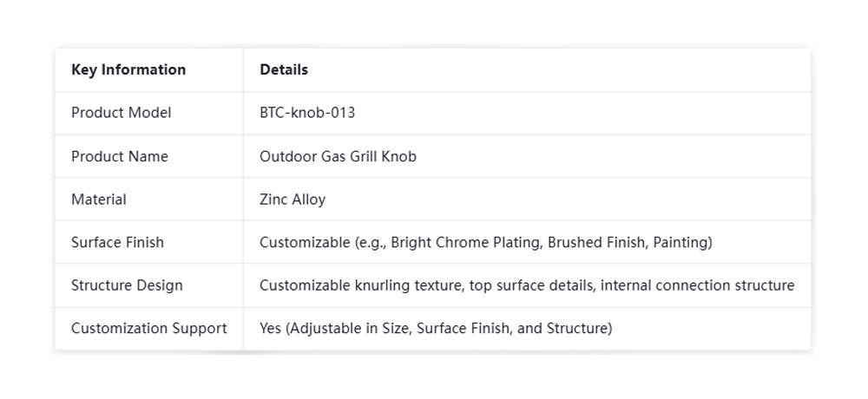Click the 'BTC-knob-013' model value

tap(307, 113)
